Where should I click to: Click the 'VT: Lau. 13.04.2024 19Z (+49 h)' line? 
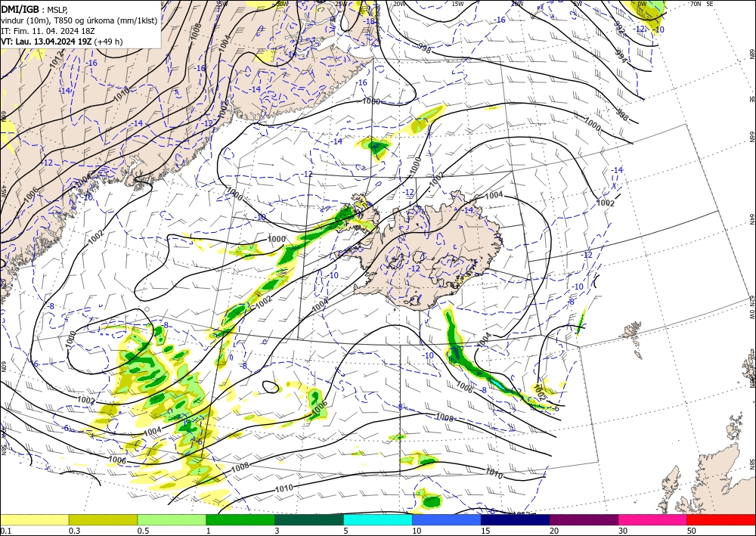[62, 42]
